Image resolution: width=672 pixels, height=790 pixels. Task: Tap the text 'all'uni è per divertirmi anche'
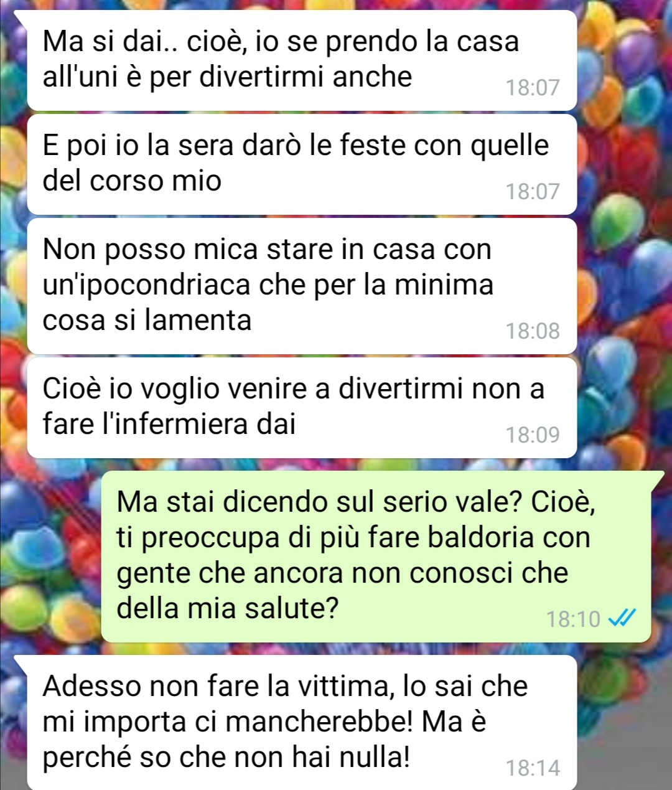pyautogui.click(x=227, y=77)
